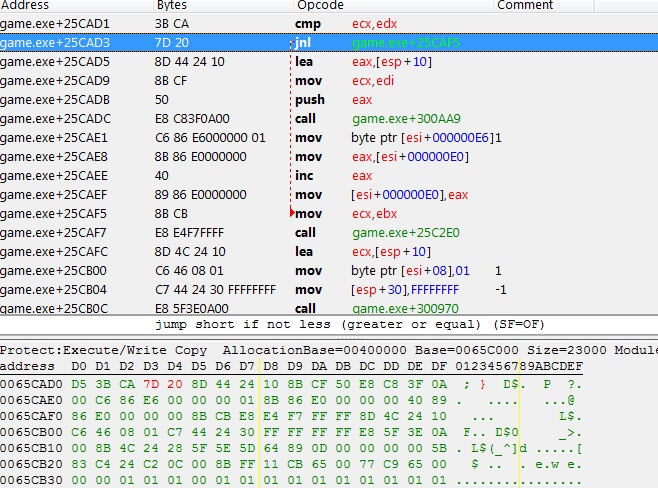Viewport: 658px width, 488px height.
Task: Click hex dump row 0065CB20 address
Action: point(31,464)
